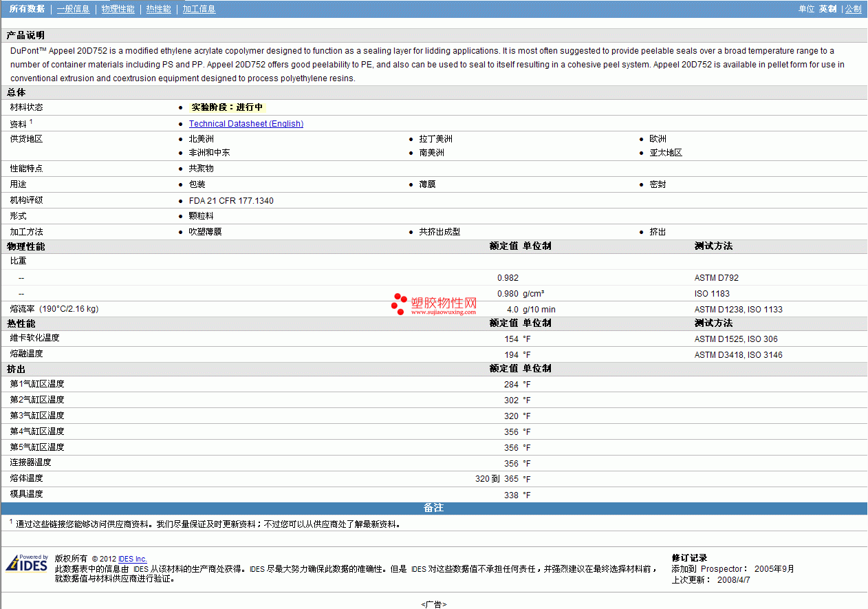The width and height of the screenshot is (868, 609).
Task: Click the 北美洲 availability entry
Action: tap(201, 139)
